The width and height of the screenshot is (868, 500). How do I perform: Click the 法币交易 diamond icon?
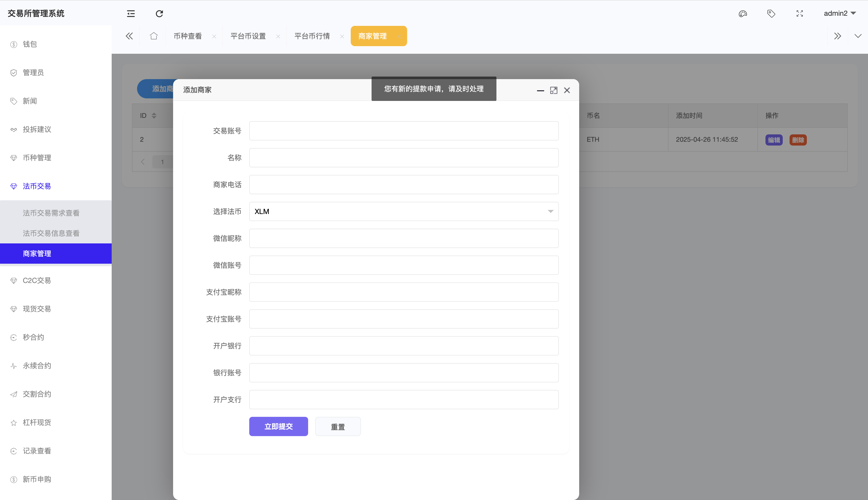(14, 186)
